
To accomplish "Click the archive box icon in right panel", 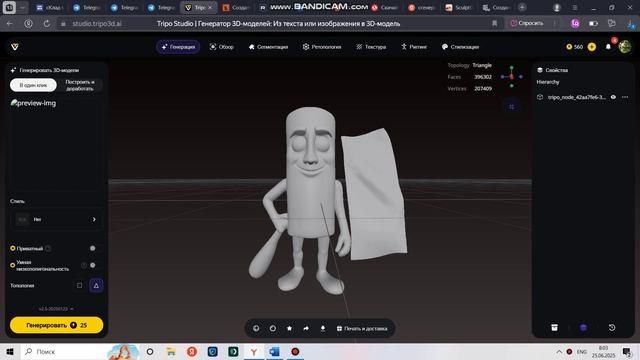I will point(554,327).
